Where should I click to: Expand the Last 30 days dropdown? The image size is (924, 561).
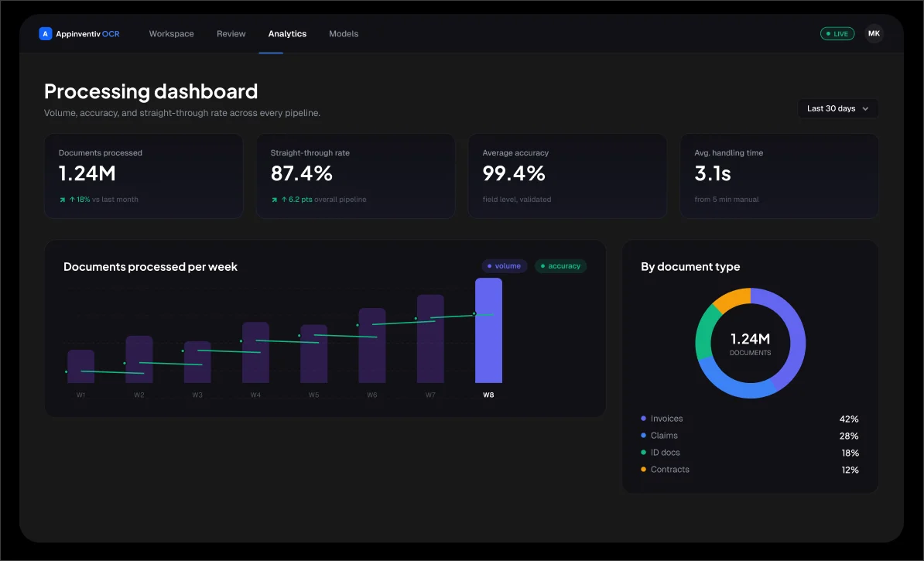pyautogui.click(x=837, y=108)
